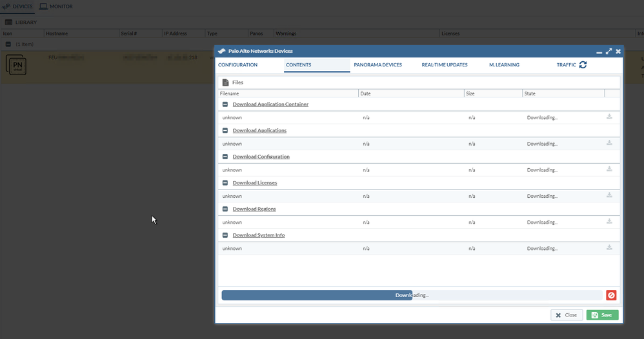The width and height of the screenshot is (644, 339).
Task: Click the refresh icon next to Traffic
Action: [583, 65]
